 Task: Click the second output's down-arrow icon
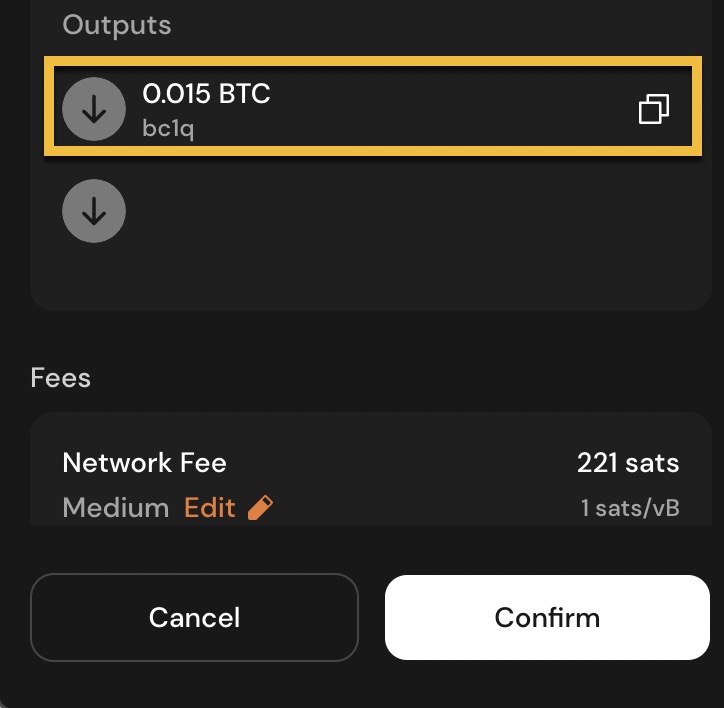coord(94,211)
